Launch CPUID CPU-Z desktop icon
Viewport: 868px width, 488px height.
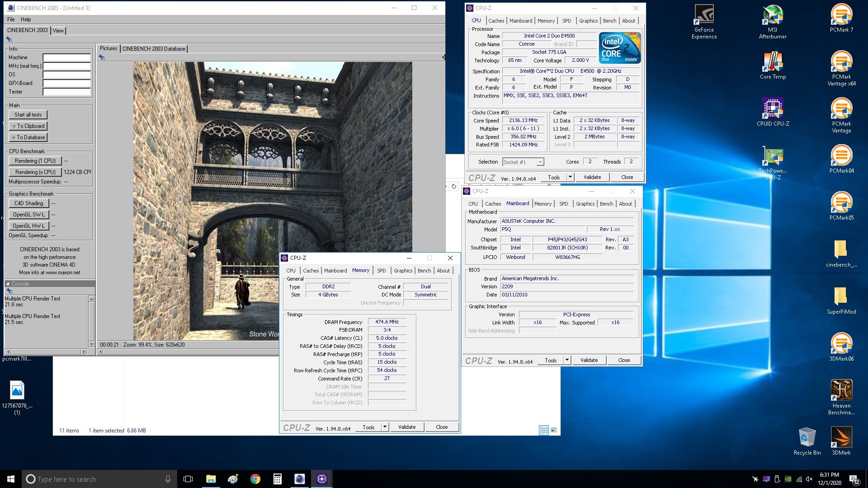pyautogui.click(x=773, y=112)
